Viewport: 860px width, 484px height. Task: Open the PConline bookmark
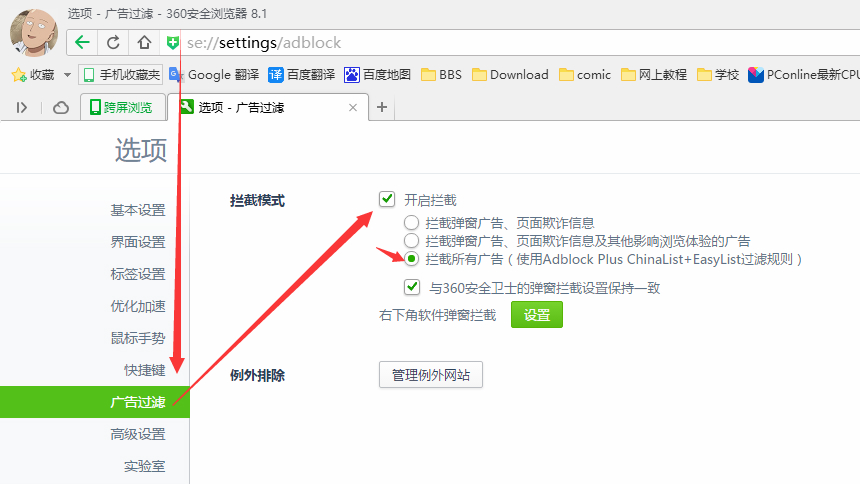click(x=804, y=75)
